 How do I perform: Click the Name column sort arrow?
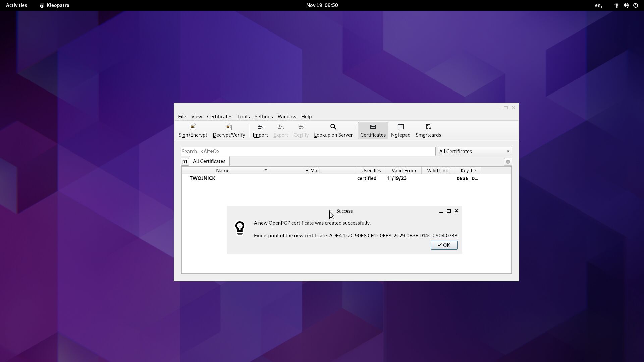pos(265,170)
